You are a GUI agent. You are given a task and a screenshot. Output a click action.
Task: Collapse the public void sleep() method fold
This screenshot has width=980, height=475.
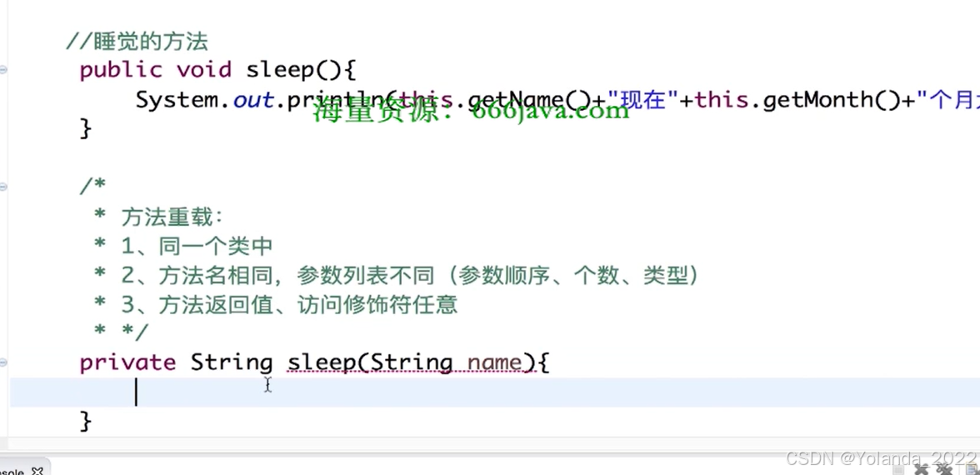(x=3, y=71)
